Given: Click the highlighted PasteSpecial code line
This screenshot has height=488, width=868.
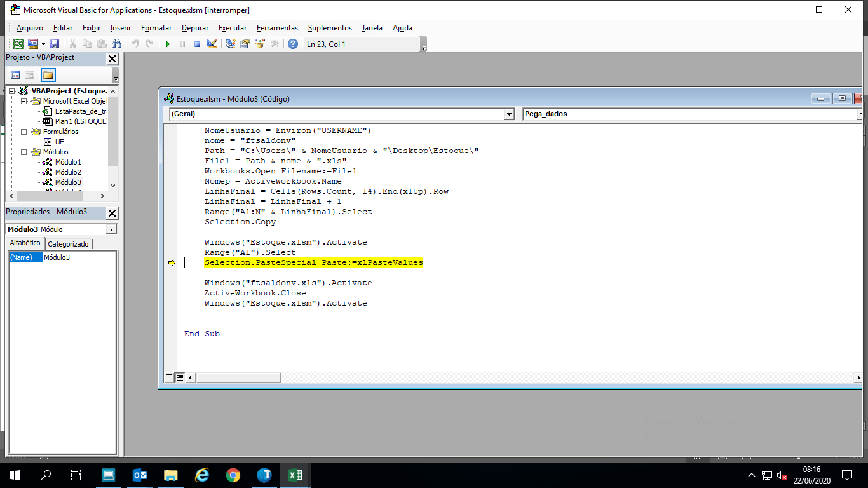Looking at the screenshot, I should pyautogui.click(x=313, y=262).
